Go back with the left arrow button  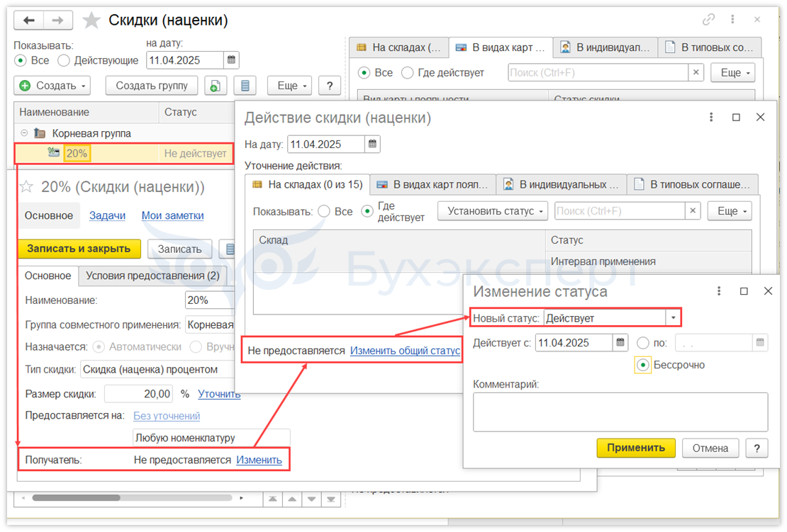28,20
